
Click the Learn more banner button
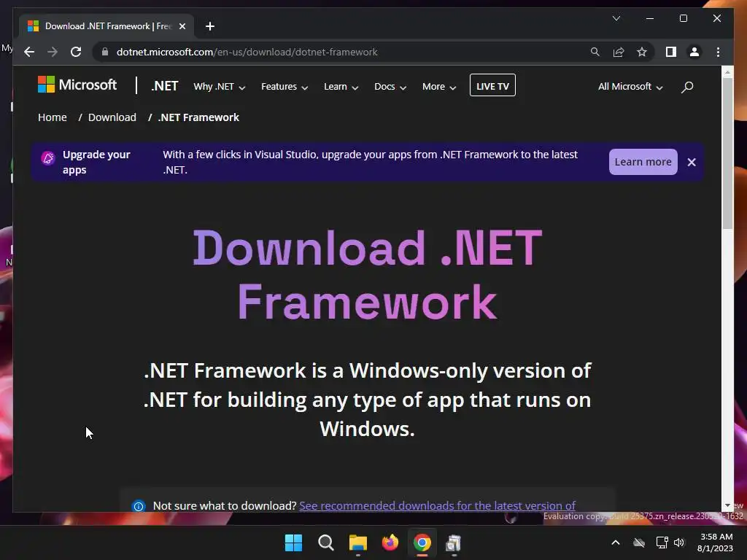point(643,162)
